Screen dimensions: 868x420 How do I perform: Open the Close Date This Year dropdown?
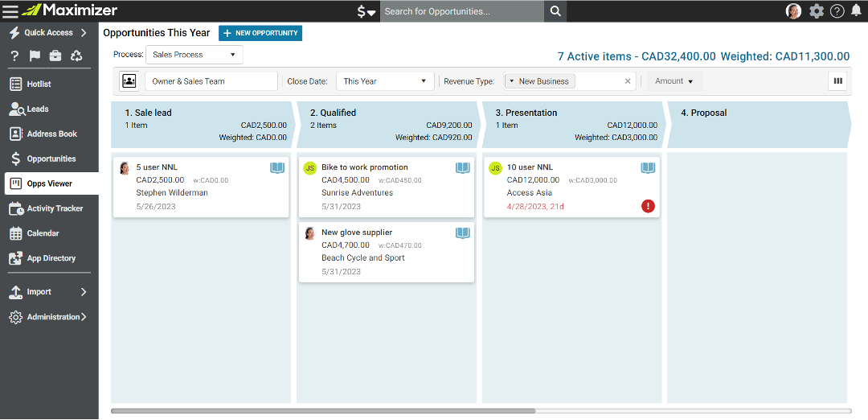[x=385, y=81]
